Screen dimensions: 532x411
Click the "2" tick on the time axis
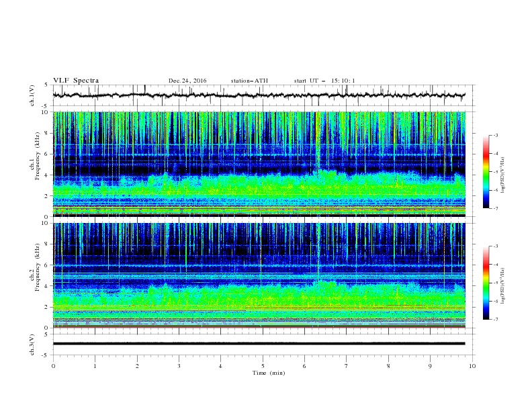point(137,366)
